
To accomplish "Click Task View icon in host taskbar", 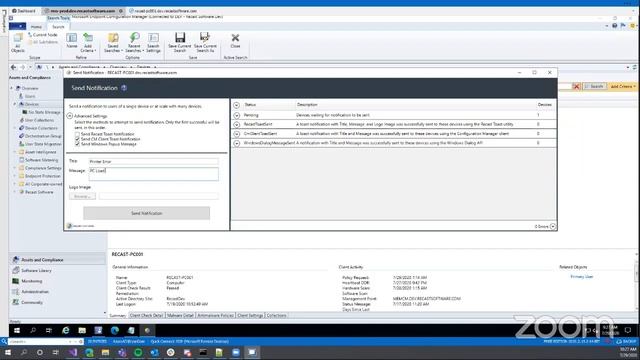I will click(x=56, y=352).
